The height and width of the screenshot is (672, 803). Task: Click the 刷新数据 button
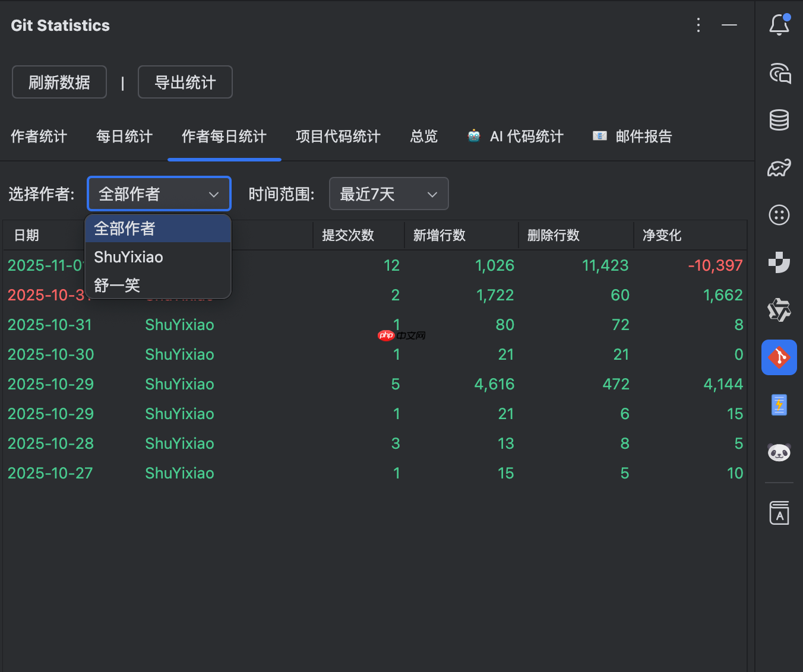[x=59, y=82]
